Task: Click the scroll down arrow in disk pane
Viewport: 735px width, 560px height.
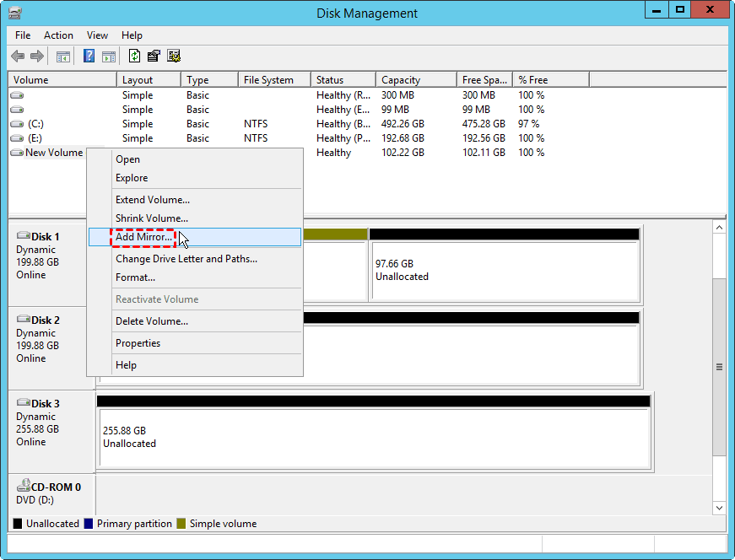Action: tap(719, 508)
